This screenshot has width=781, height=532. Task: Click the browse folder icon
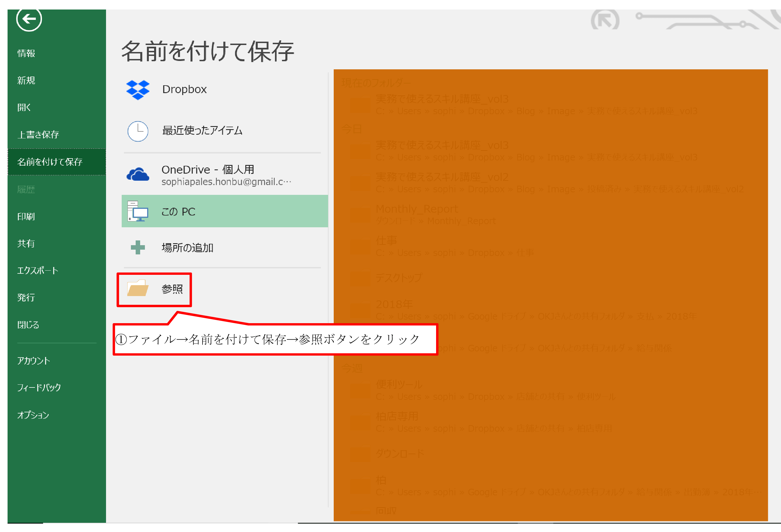(x=138, y=289)
